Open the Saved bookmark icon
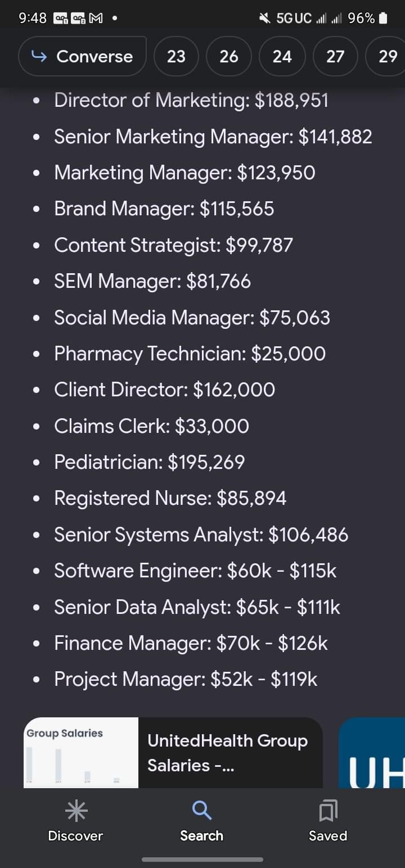The image size is (405, 868). pos(327,810)
